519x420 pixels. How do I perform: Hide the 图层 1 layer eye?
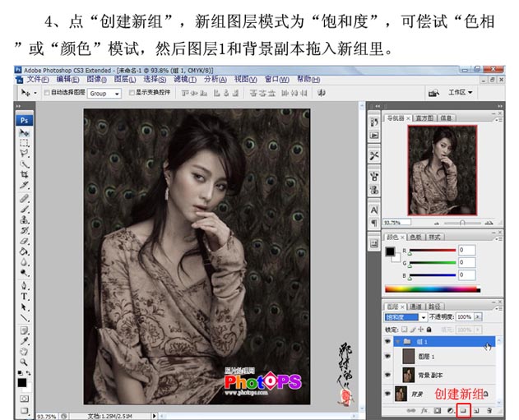pyautogui.click(x=387, y=356)
